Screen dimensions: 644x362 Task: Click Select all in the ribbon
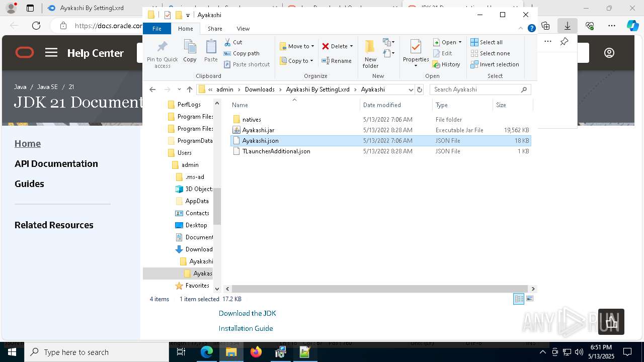click(487, 42)
